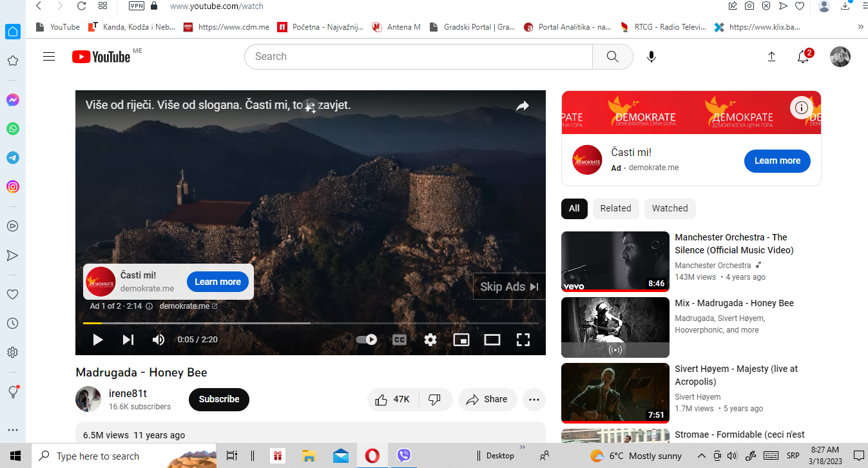Screen dimensions: 868x468
Task: Click Windows Start button
Action: tap(15, 456)
